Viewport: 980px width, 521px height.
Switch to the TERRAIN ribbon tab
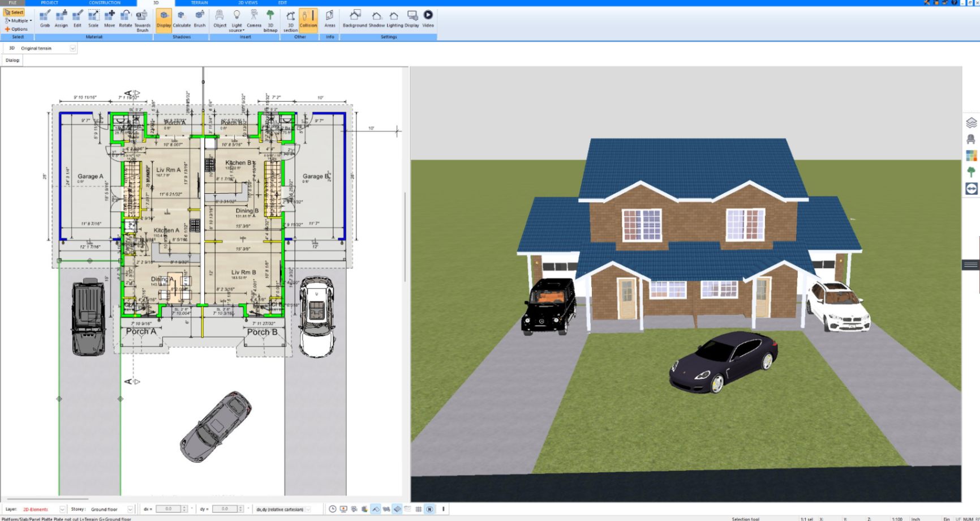(x=199, y=3)
